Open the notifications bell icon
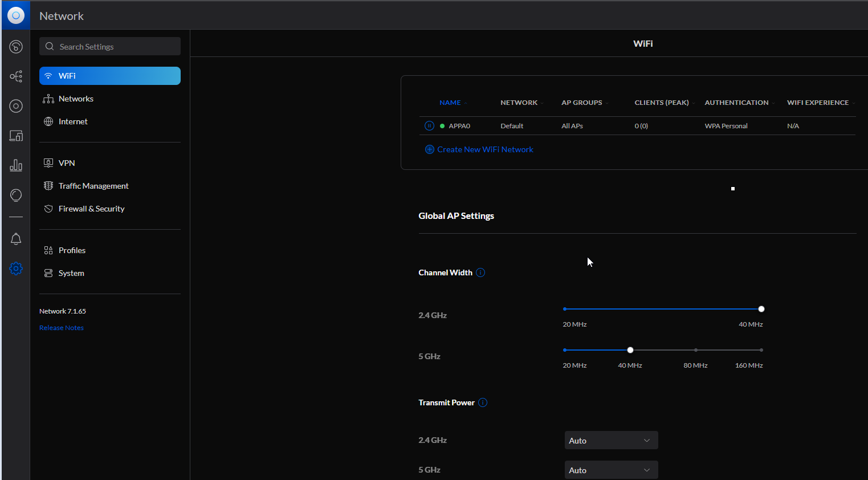 pyautogui.click(x=16, y=239)
